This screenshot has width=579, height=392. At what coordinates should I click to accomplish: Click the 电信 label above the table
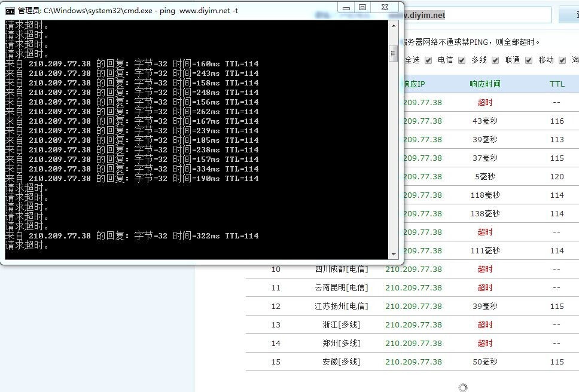[x=445, y=60]
